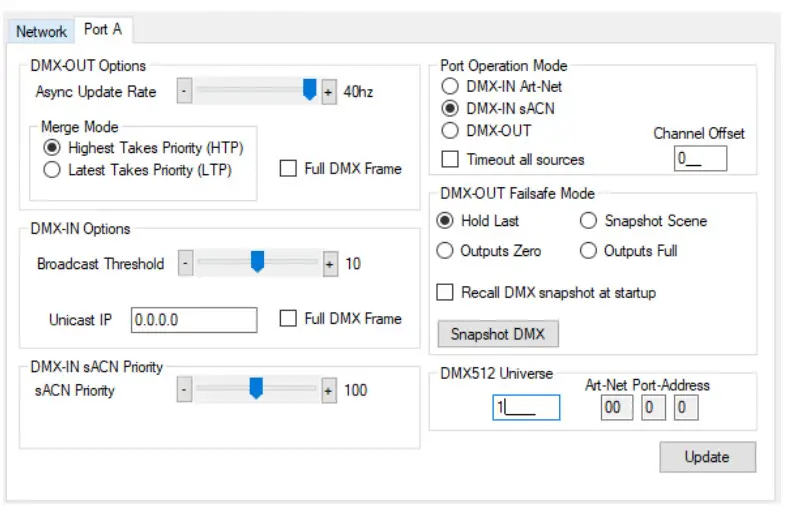This screenshot has height=518, width=802.
Task: Click the middle Art-Net Port-Address field
Action: pos(653,408)
